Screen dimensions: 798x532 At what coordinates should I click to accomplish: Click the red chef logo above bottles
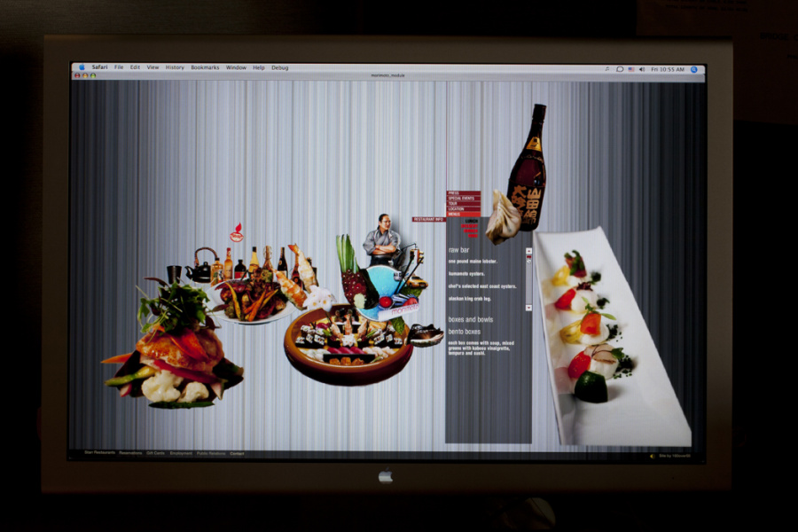point(236,234)
